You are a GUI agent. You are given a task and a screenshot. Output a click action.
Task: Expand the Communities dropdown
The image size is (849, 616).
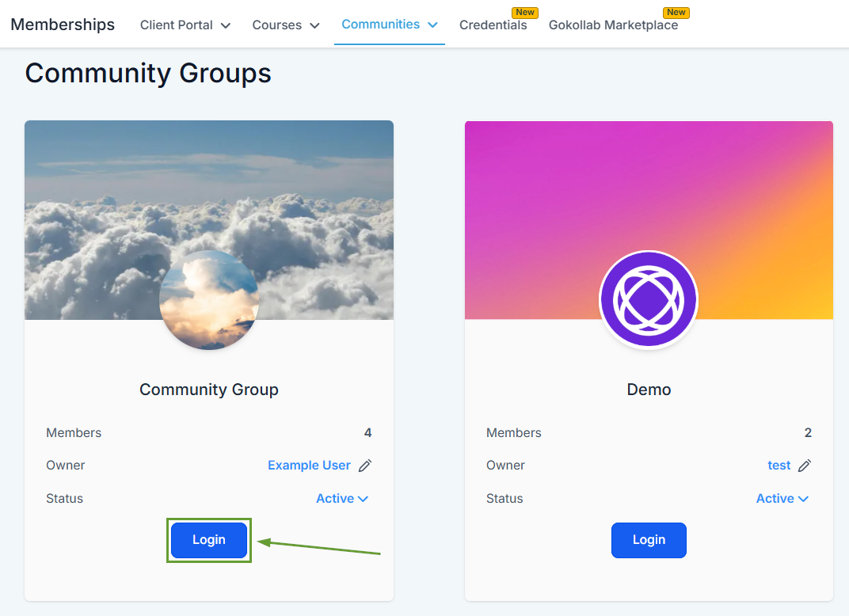[x=390, y=25]
